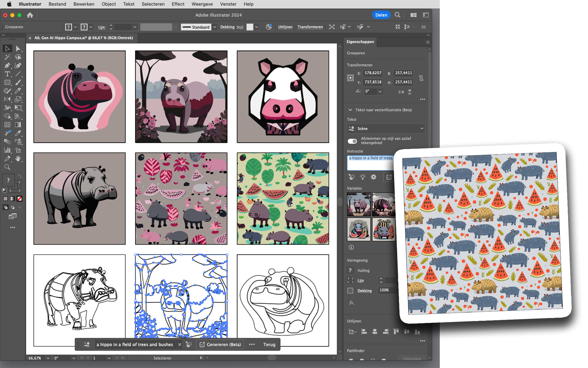Viewport: 588px width, 368px height.
Task: Toggle constrain width and height proportions link
Action: point(421,78)
